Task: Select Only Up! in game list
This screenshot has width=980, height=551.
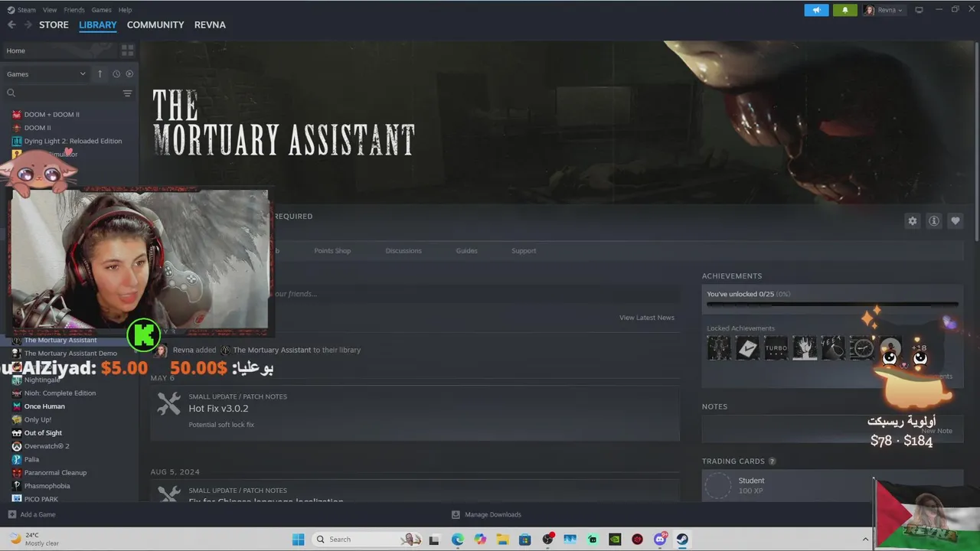Action: pos(38,419)
